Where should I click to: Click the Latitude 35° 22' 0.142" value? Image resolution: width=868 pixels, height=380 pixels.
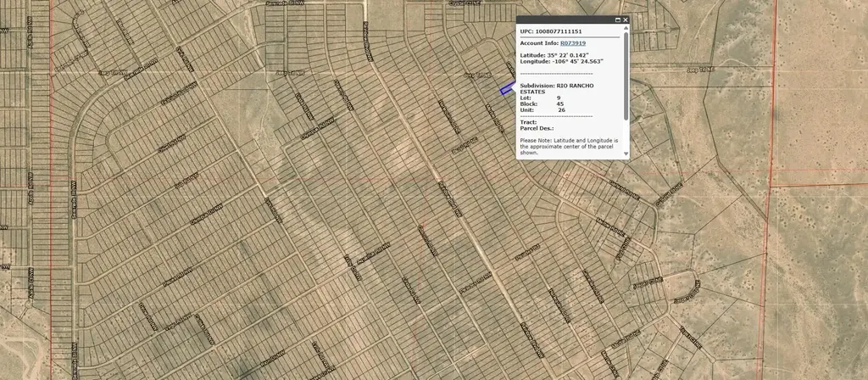point(568,55)
